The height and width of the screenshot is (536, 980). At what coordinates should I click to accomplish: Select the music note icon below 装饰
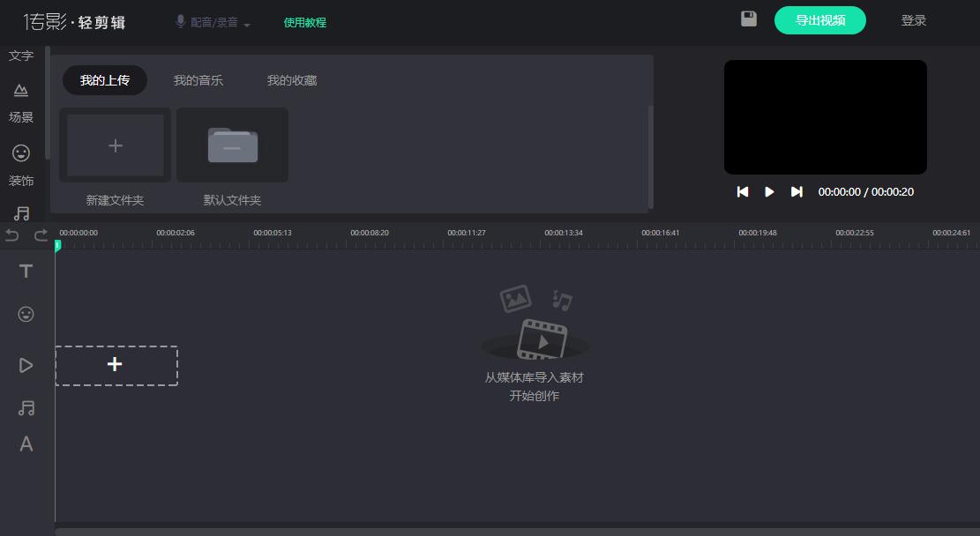(20, 212)
